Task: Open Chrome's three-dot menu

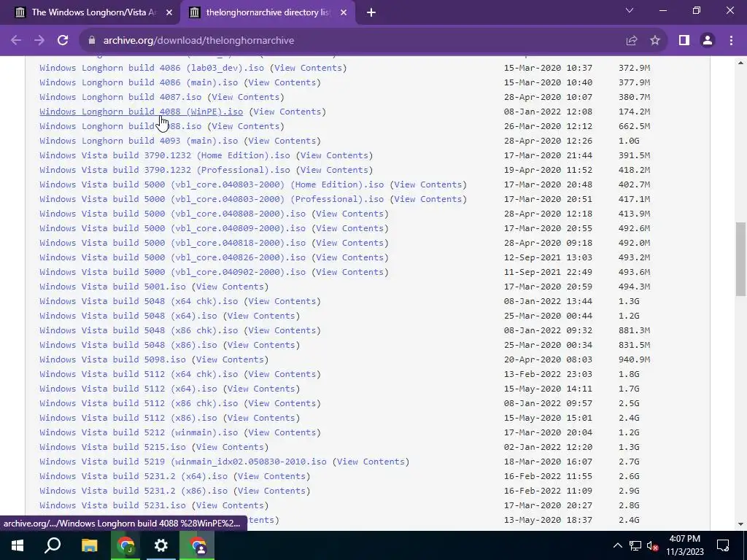Action: tap(731, 41)
